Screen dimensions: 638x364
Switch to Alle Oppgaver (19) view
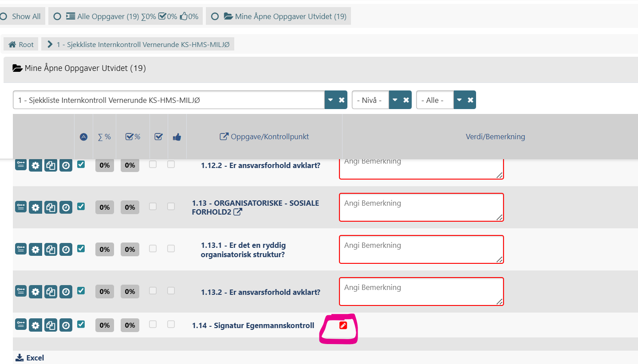coord(57,16)
